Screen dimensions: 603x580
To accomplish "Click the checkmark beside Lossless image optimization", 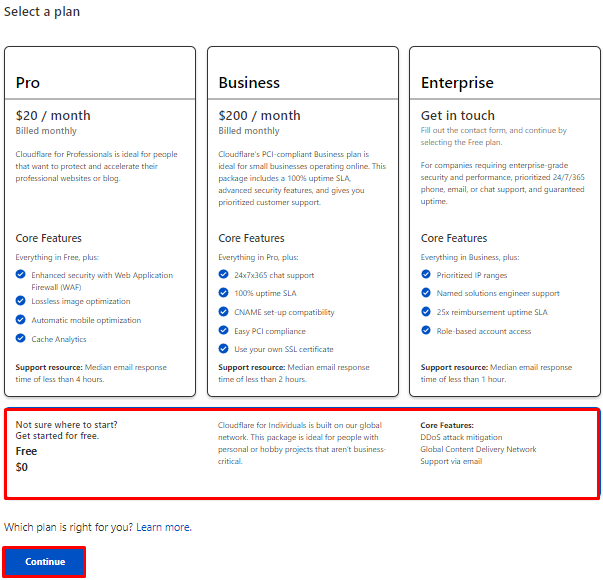I will pos(21,300).
